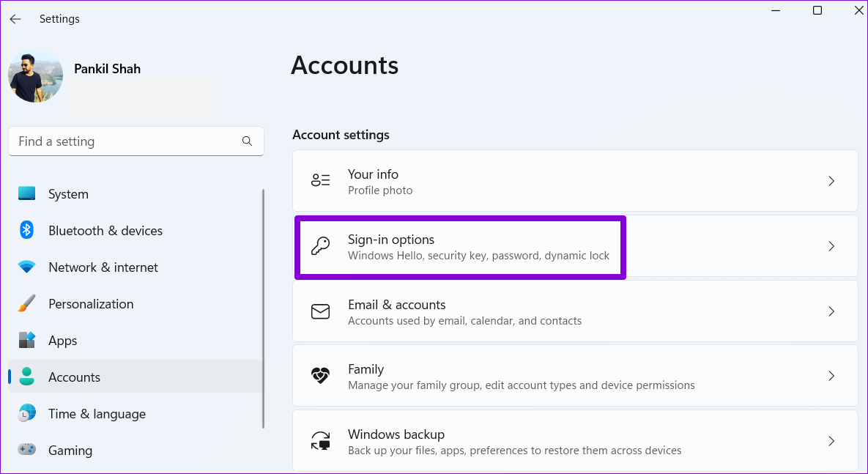Open Pankil Shah's profile picture

[x=35, y=76]
